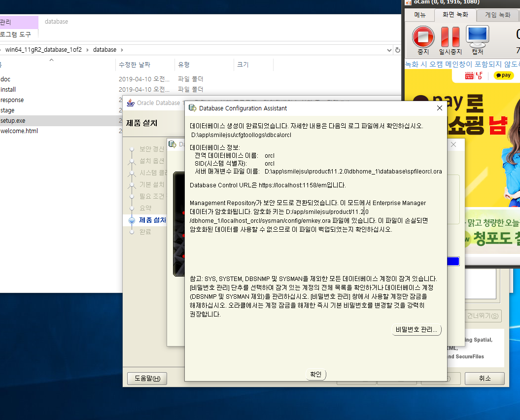Stop recording with oCam 중지 button
Image resolution: width=520 pixels, height=420 pixels.
tap(423, 40)
